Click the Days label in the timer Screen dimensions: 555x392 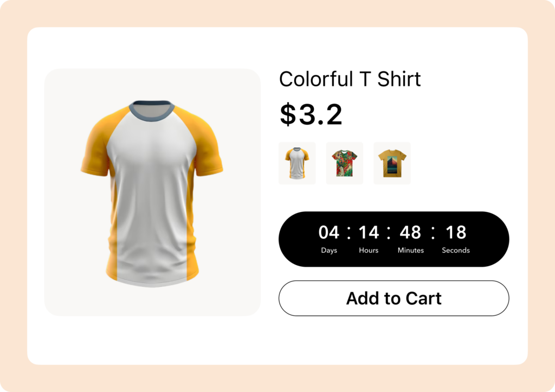click(329, 250)
